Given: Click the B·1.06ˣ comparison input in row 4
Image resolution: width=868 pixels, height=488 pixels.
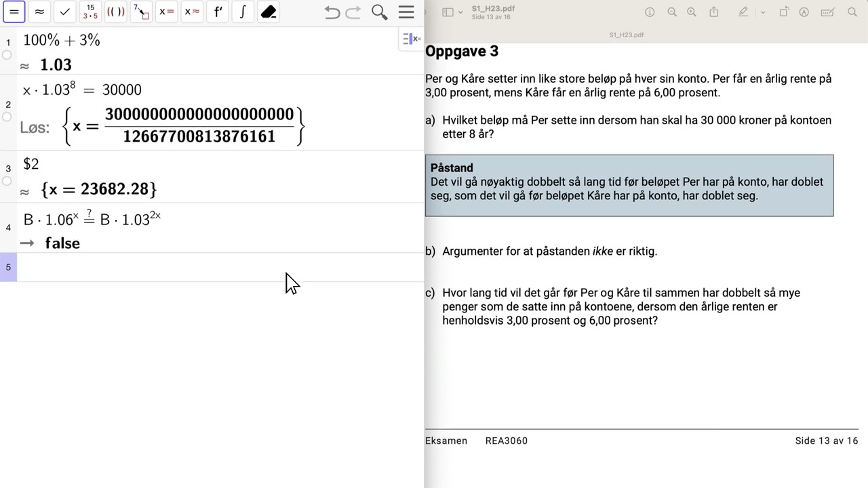Looking at the screenshot, I should 92,218.
